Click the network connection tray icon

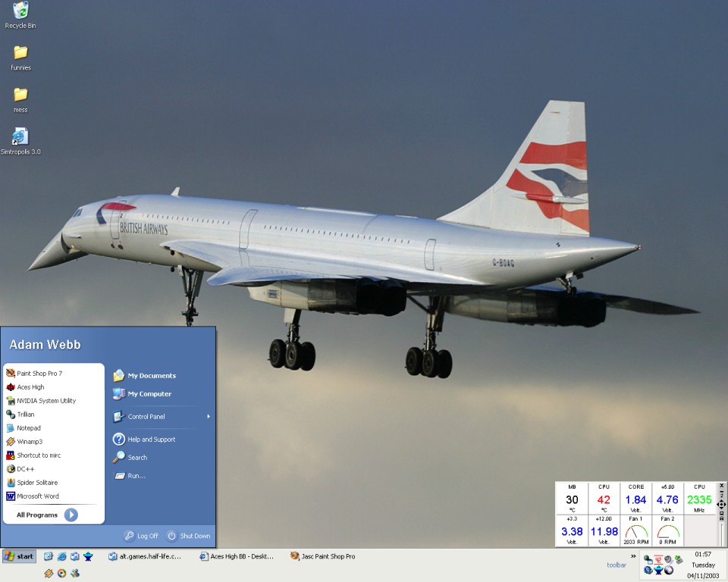coord(648,560)
